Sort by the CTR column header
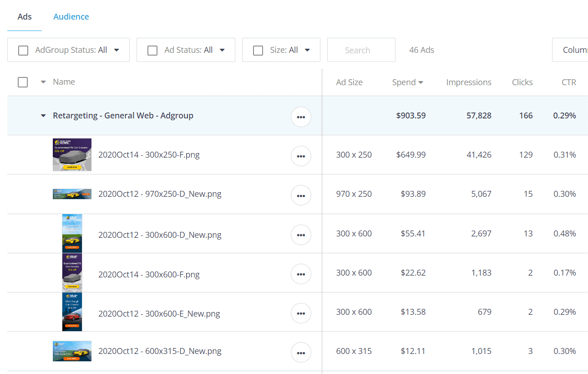588x374 pixels. (569, 82)
